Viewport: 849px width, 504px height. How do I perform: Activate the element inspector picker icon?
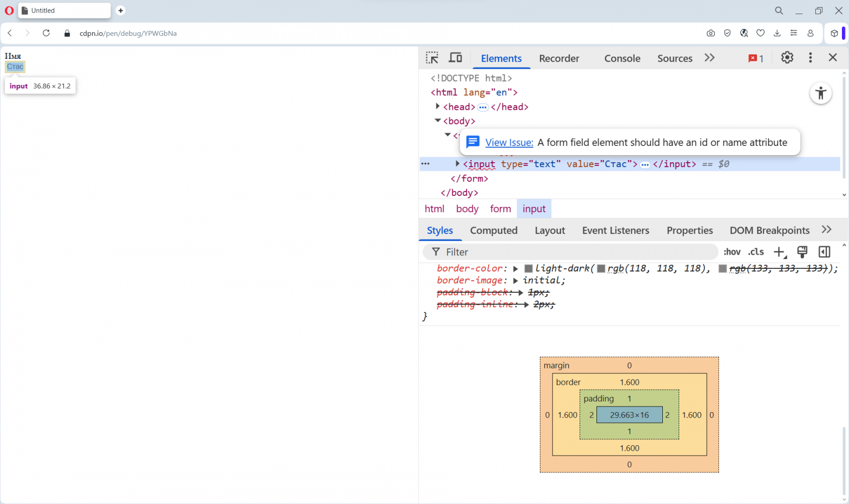(x=432, y=58)
